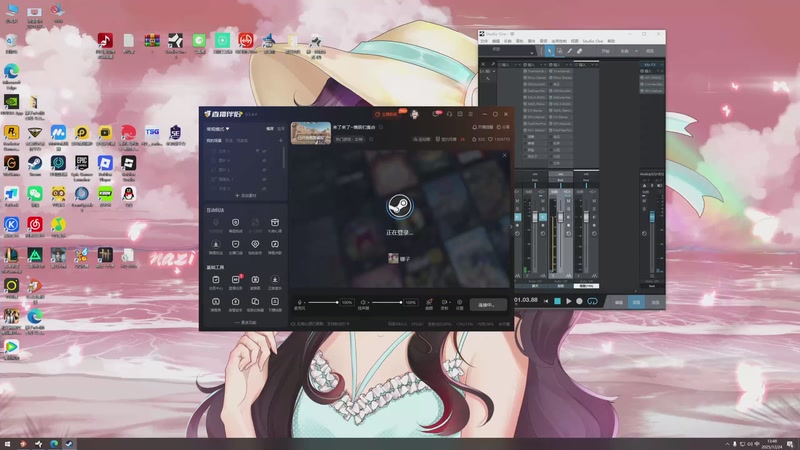Open the TSG desktop shortcut
This screenshot has width=800, height=450.
[152, 133]
